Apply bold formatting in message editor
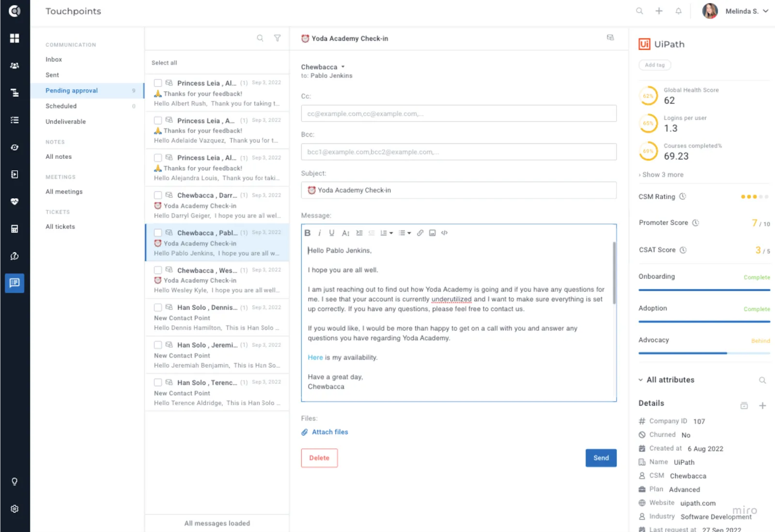Screen dimensions: 775x532 pyautogui.click(x=307, y=233)
